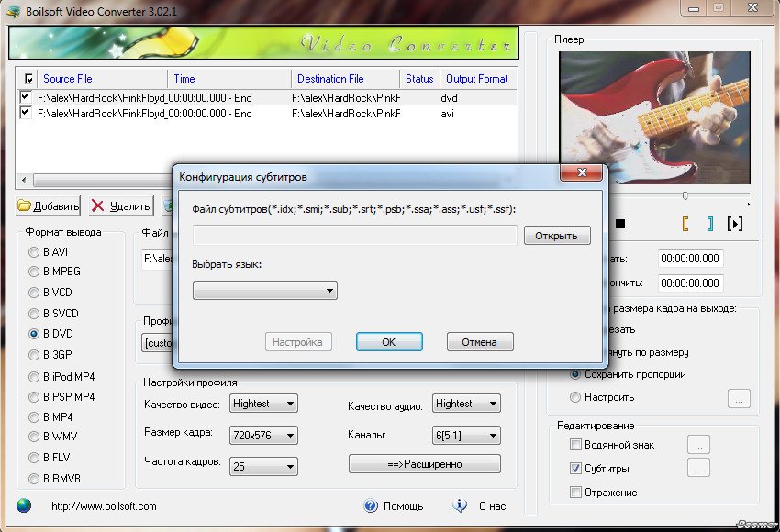Image resolution: width=780 pixels, height=532 pixels.
Task: Click the subtitle file path field
Action: tap(355, 235)
